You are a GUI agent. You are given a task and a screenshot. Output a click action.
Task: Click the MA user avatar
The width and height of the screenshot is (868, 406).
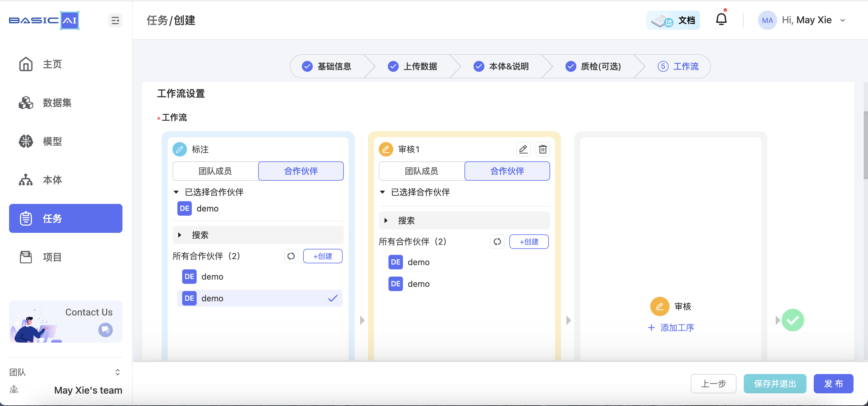pos(767,21)
